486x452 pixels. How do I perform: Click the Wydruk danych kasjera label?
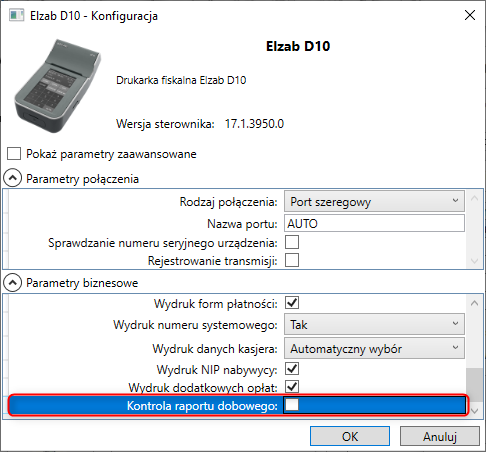pyautogui.click(x=215, y=349)
